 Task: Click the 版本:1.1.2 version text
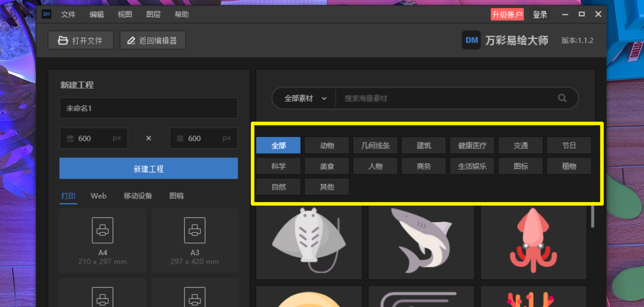point(577,40)
